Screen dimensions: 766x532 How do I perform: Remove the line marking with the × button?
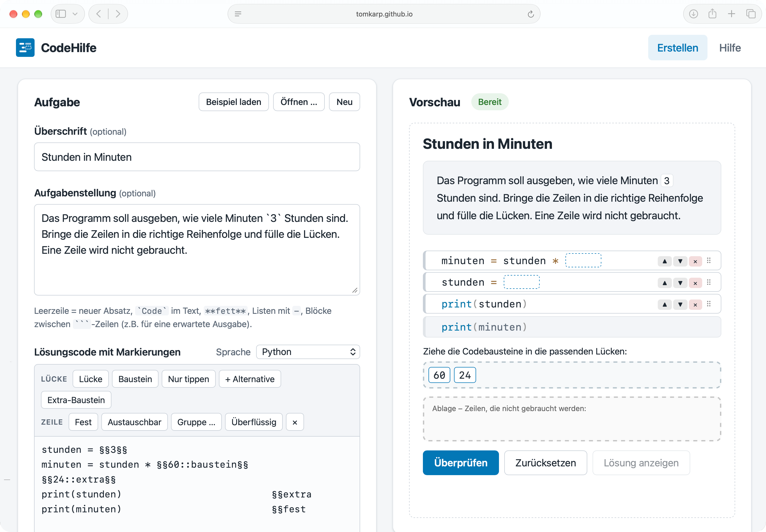coord(295,422)
